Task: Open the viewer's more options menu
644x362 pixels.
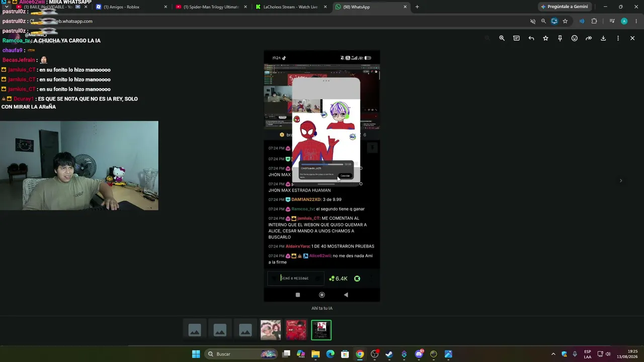Action: click(x=618, y=38)
